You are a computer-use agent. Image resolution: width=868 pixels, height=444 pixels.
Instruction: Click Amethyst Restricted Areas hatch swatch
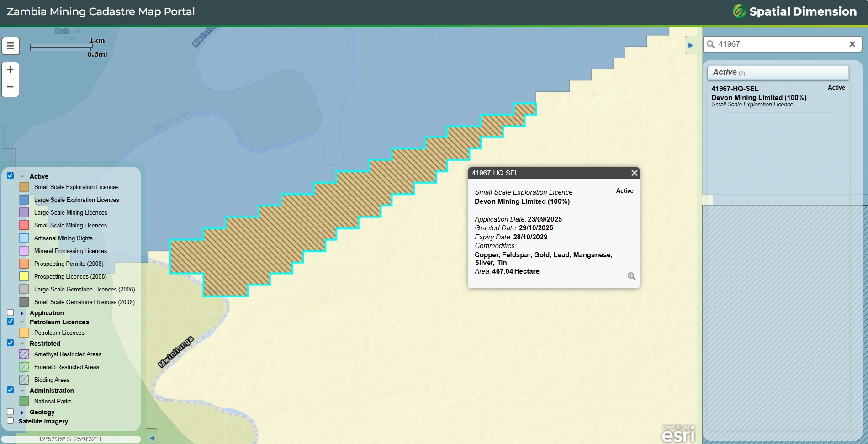tap(24, 354)
